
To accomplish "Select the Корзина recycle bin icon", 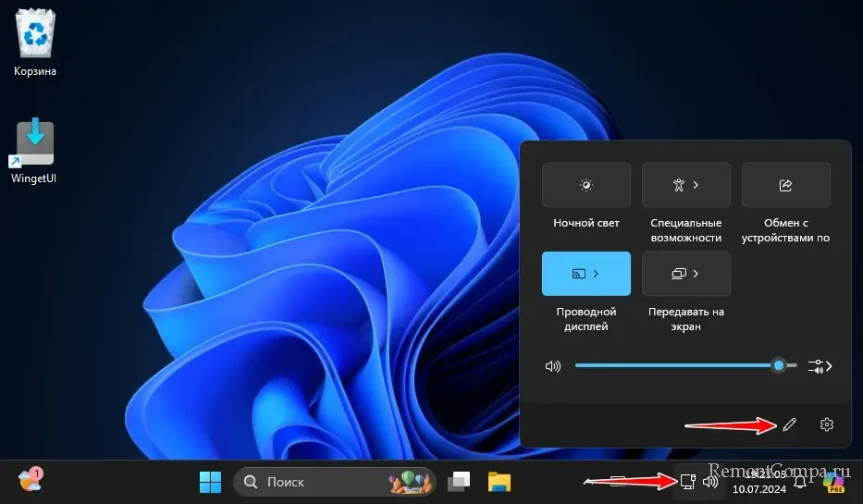I will click(34, 42).
